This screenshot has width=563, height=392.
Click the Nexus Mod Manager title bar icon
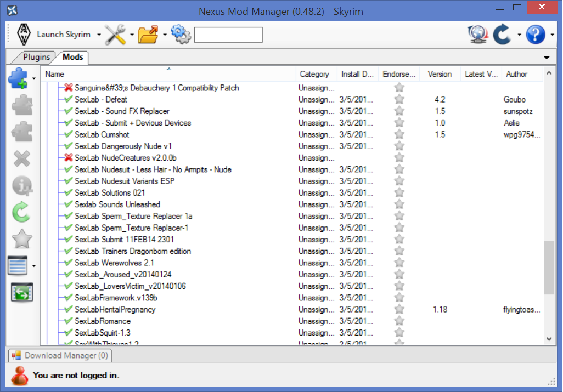click(12, 11)
